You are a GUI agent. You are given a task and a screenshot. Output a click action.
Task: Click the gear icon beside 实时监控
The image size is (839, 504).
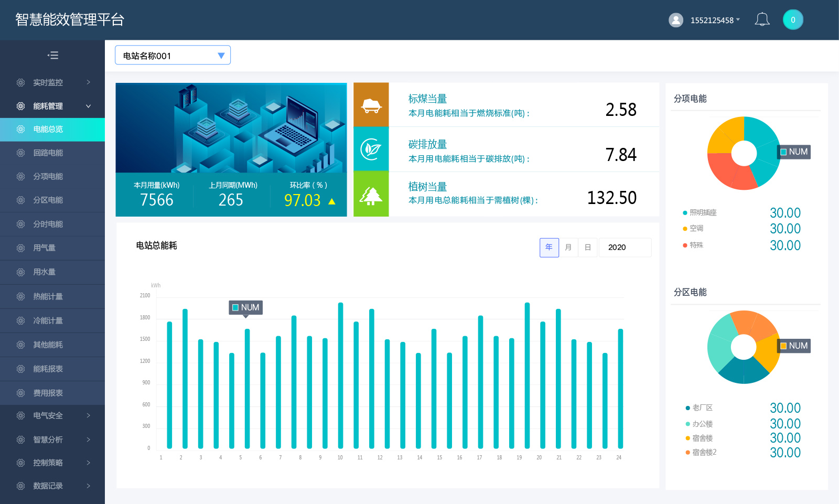(20, 82)
